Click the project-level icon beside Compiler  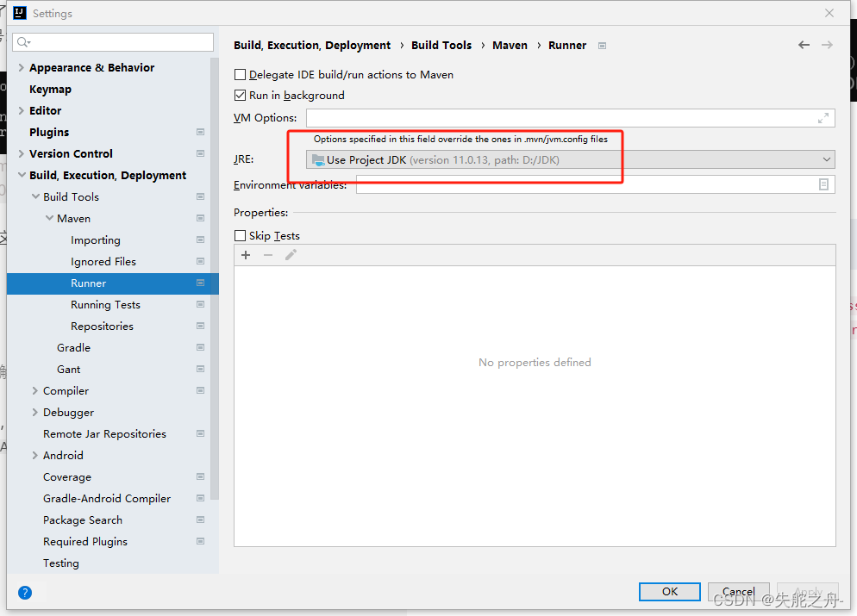pyautogui.click(x=201, y=390)
